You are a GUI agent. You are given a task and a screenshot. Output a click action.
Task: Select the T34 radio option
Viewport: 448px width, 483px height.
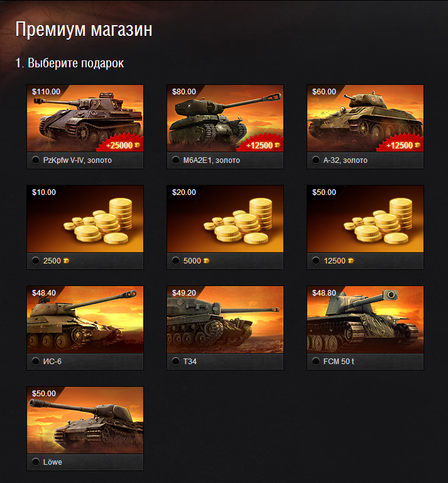pos(176,361)
